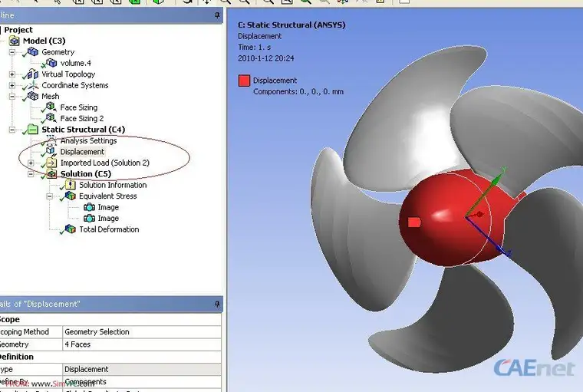Click the Scoping Method value Geometry Selection
Viewport: 583px width, 392px height.
pyautogui.click(x=142, y=331)
